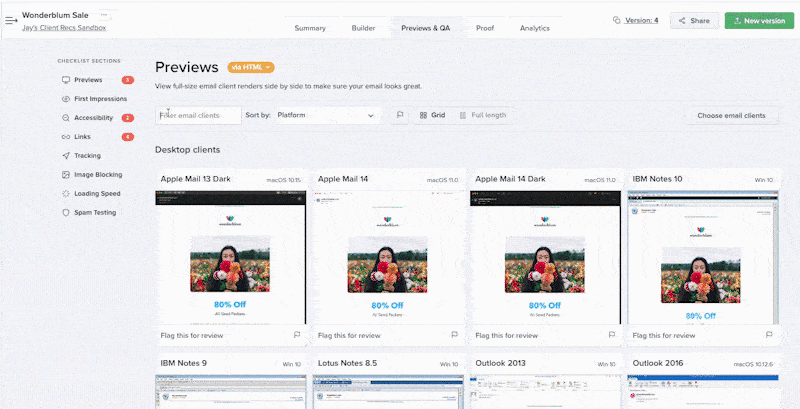Open the Apple Mail 13 Dark preview thumbnail
The height and width of the screenshot is (409, 800).
coord(231,258)
